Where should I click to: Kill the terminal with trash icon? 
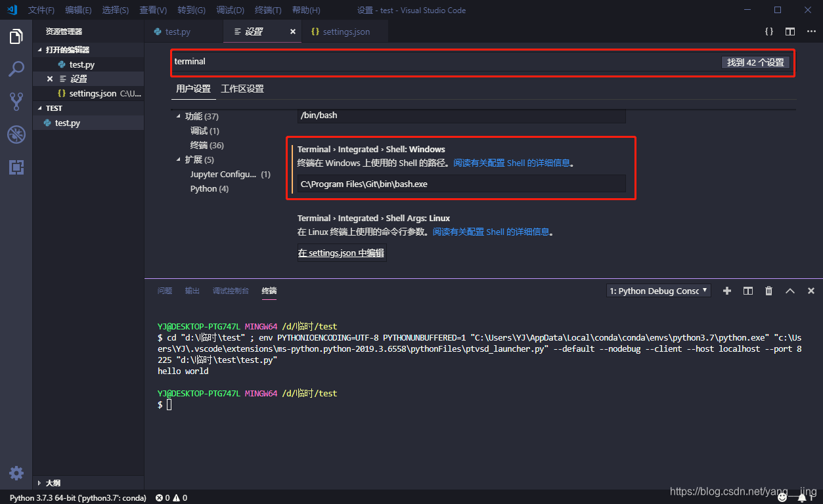768,291
